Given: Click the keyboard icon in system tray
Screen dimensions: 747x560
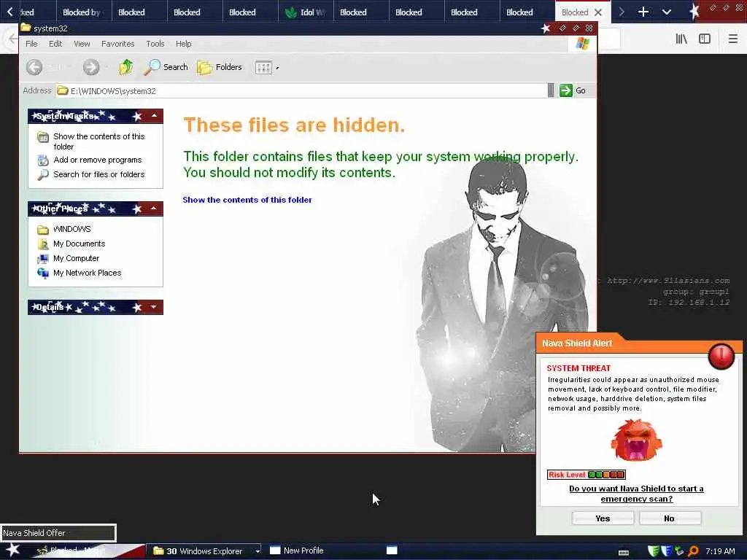Looking at the screenshot, I should tap(623, 553).
